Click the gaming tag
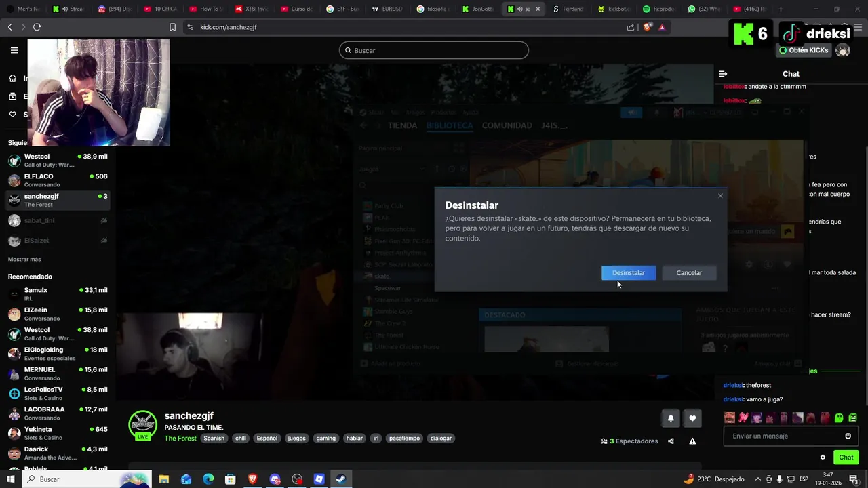868x488 pixels. [x=326, y=439]
